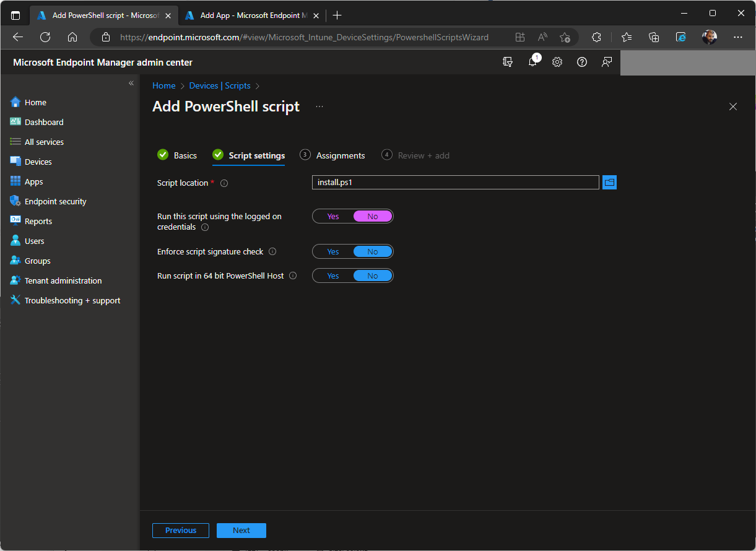Screen dimensions: 756x551
Task: Open Dashboard icon in left navigation
Action: [15, 122]
